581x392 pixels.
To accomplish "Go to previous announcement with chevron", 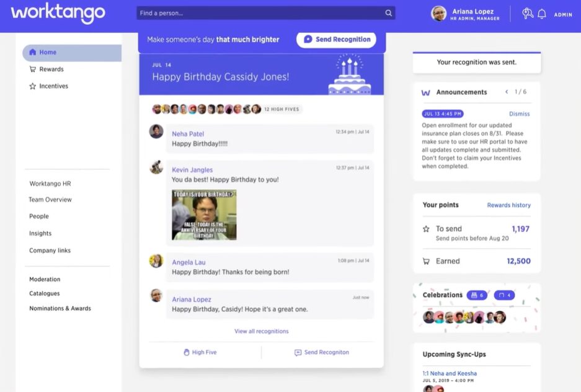I will [507, 92].
